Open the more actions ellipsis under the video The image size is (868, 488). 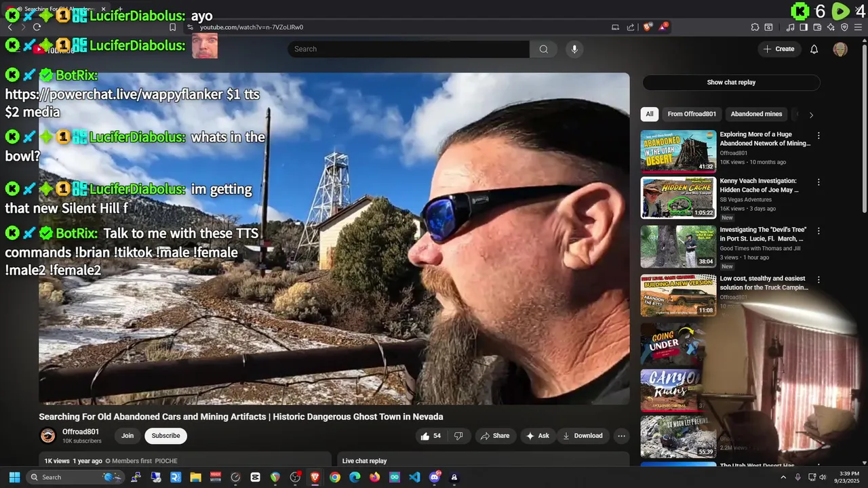point(621,436)
